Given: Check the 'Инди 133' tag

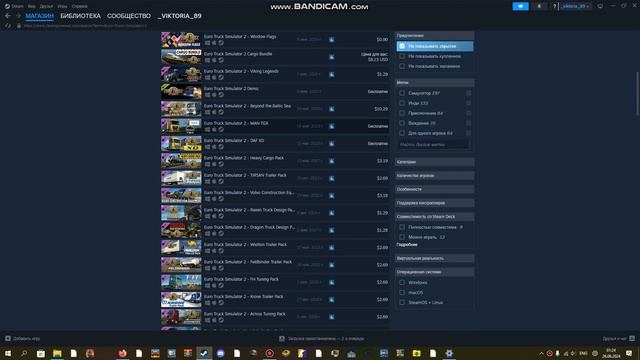Looking at the screenshot, I should pyautogui.click(x=402, y=103).
